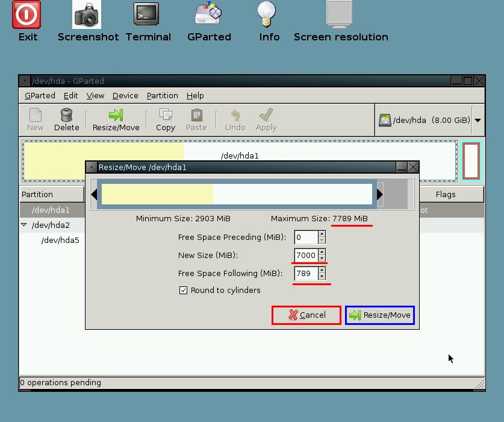Click the Free Space Following input field
Image resolution: width=504 pixels, height=422 pixels.
click(306, 273)
